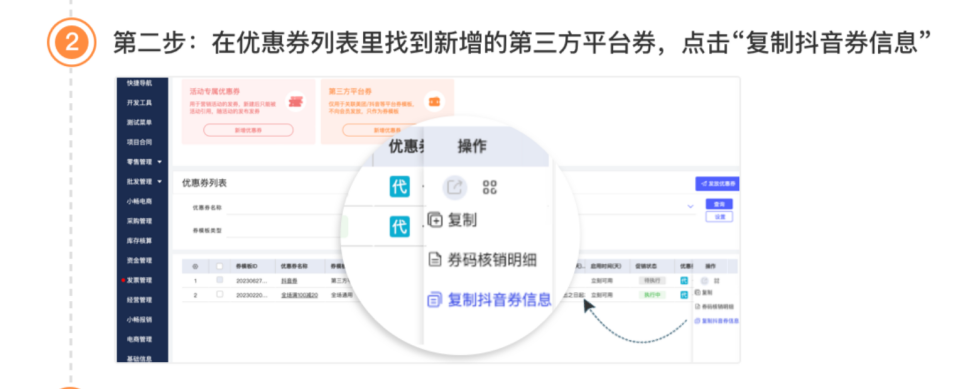Viewport: 974px width, 389px height.
Task: Click the blue 查询 button
Action: tap(719, 204)
